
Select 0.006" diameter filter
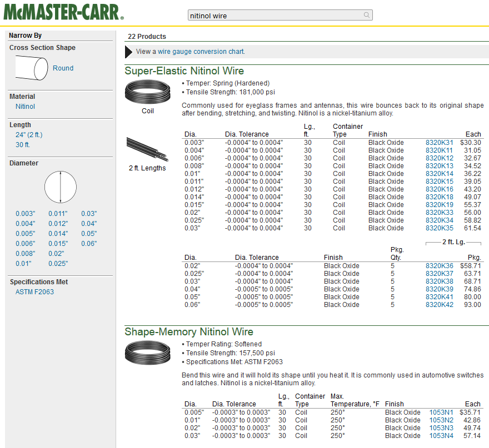point(26,244)
